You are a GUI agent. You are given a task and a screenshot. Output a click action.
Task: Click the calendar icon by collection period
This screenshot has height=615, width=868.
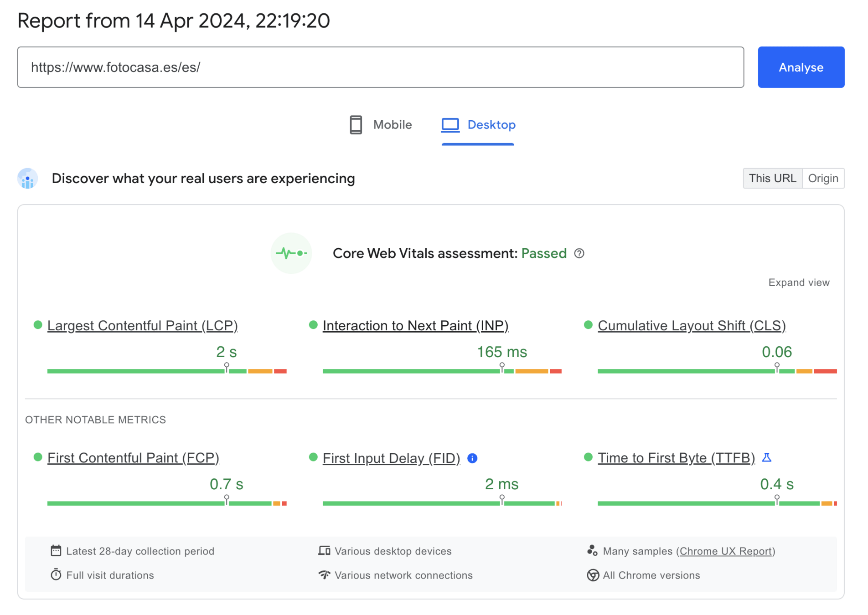(x=56, y=551)
